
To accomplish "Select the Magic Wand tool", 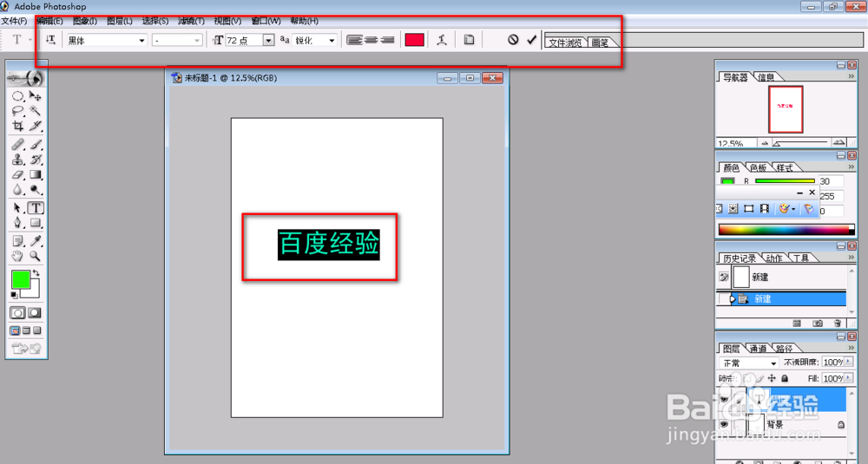I will click(x=36, y=111).
